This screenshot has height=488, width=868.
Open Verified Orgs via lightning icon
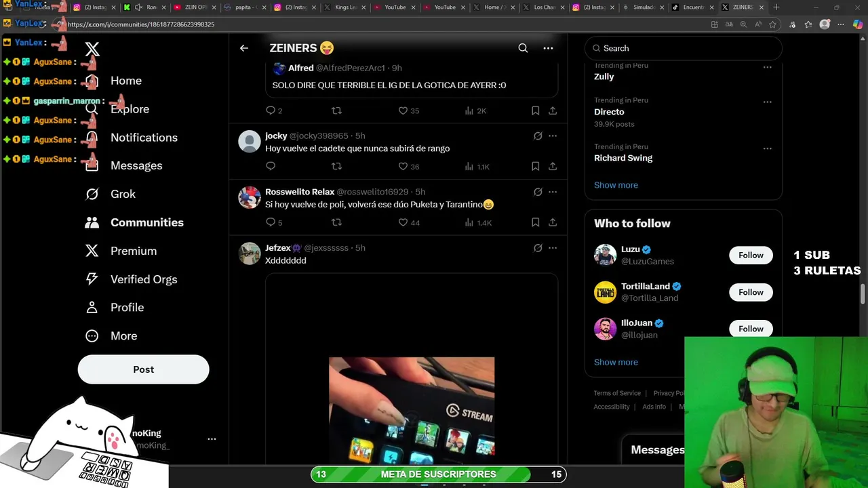(92, 279)
